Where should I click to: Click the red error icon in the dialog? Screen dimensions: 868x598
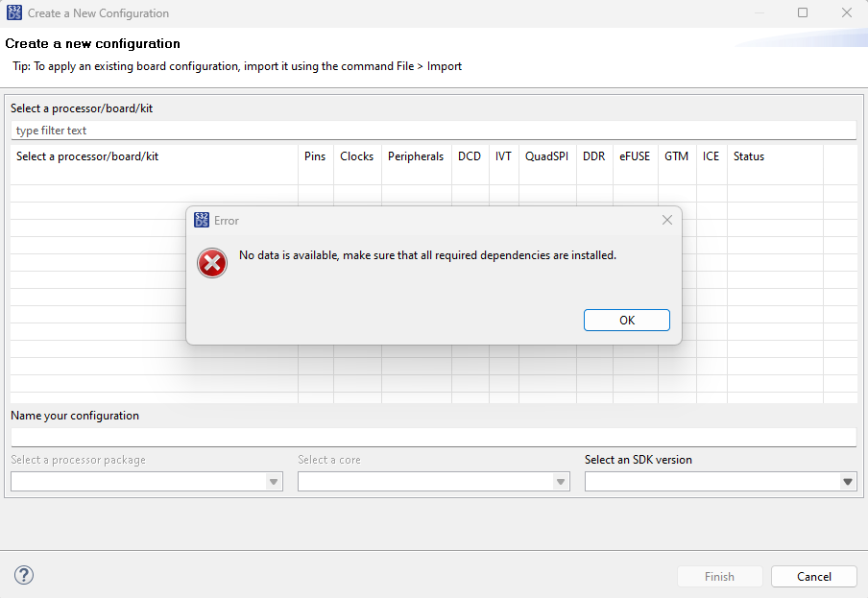pos(212,263)
